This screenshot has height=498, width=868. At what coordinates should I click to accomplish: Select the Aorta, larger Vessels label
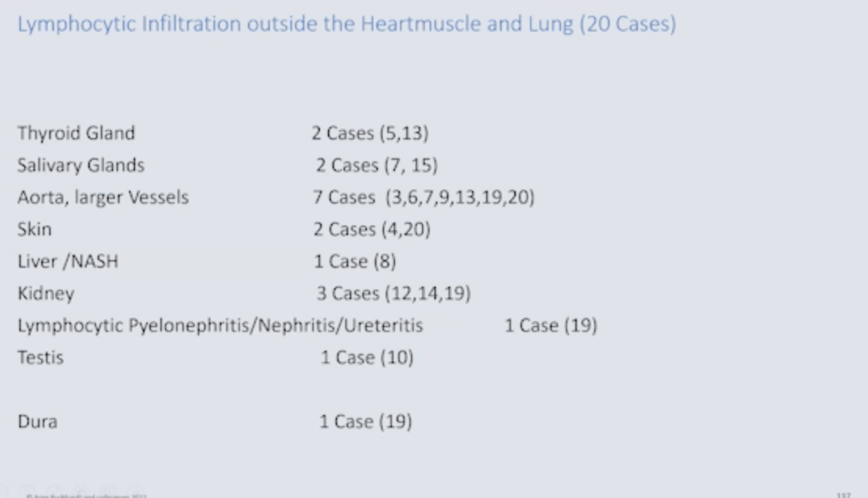(103, 197)
